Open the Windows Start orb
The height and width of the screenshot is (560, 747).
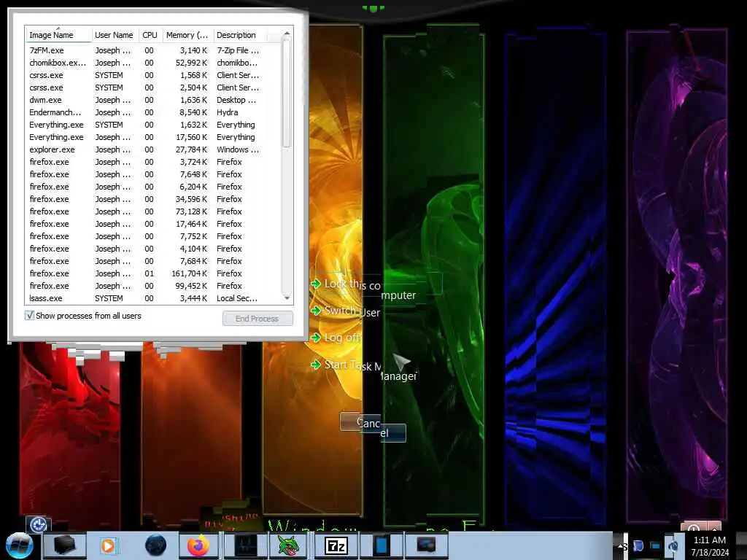(19, 545)
